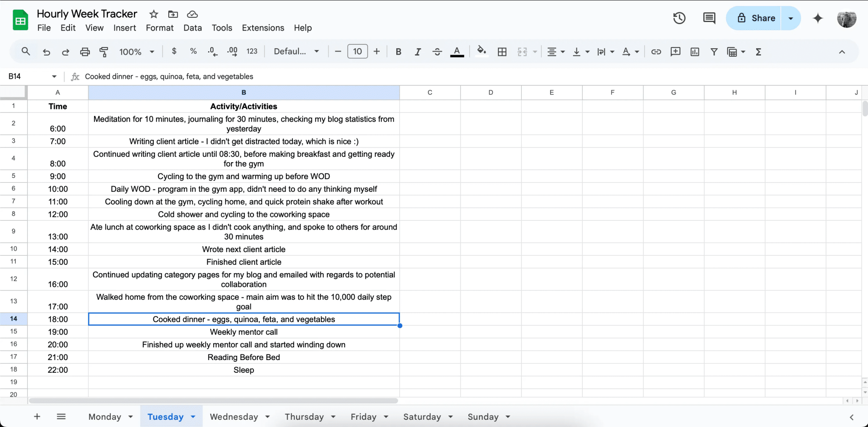This screenshot has width=868, height=427.
Task: Click the Share button
Action: click(x=759, y=18)
